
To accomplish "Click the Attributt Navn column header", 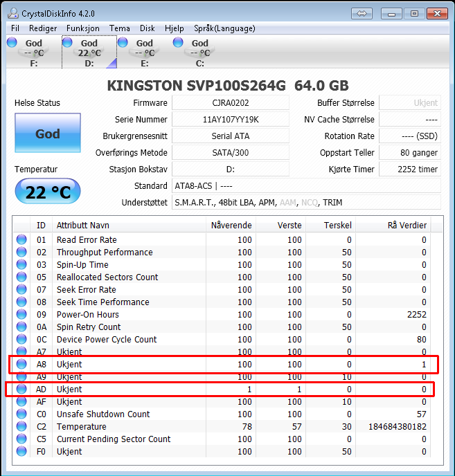I will click(x=130, y=226).
